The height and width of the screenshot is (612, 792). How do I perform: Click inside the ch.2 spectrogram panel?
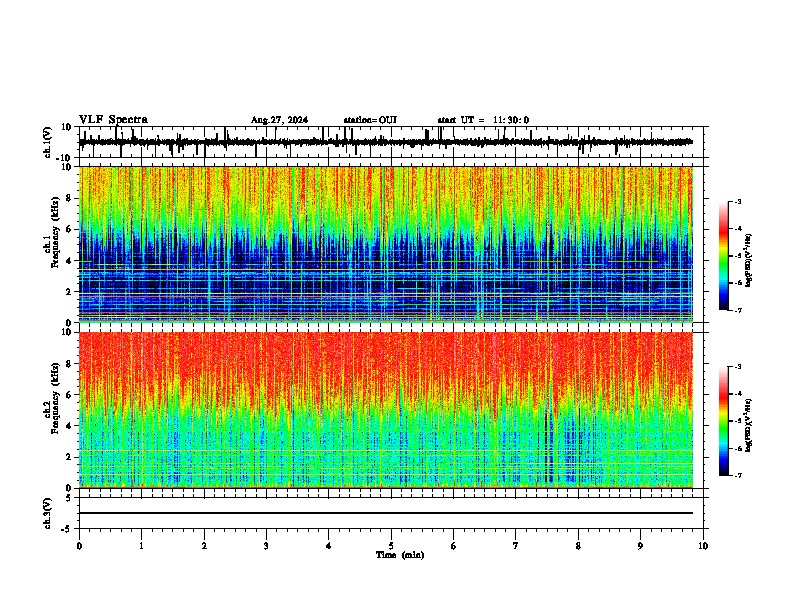(386, 410)
